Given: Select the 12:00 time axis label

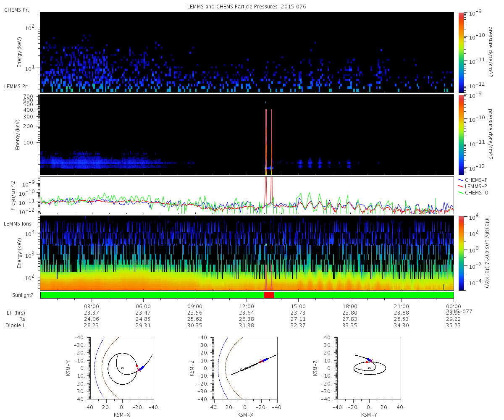Looking at the screenshot, I should [247, 307].
